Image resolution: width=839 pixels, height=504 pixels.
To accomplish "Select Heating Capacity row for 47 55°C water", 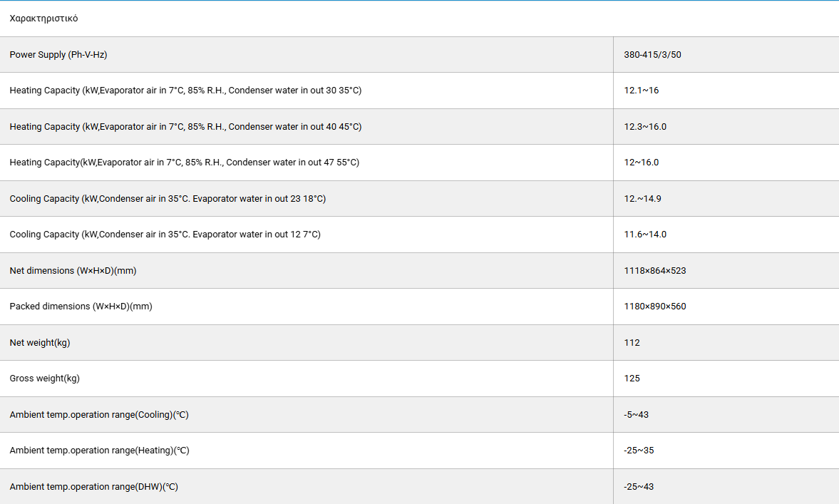I will pyautogui.click(x=184, y=163).
